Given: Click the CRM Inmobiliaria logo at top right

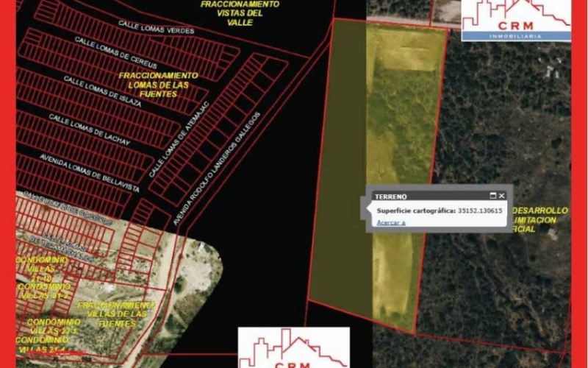Looking at the screenshot, I should (x=516, y=20).
